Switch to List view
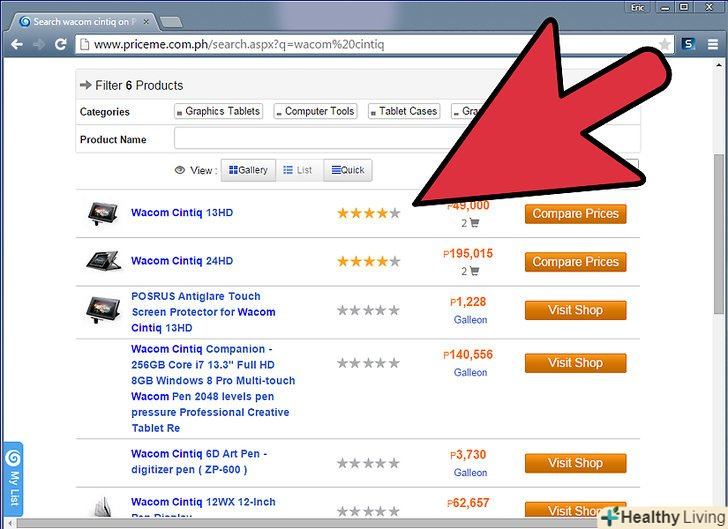 coord(299,170)
